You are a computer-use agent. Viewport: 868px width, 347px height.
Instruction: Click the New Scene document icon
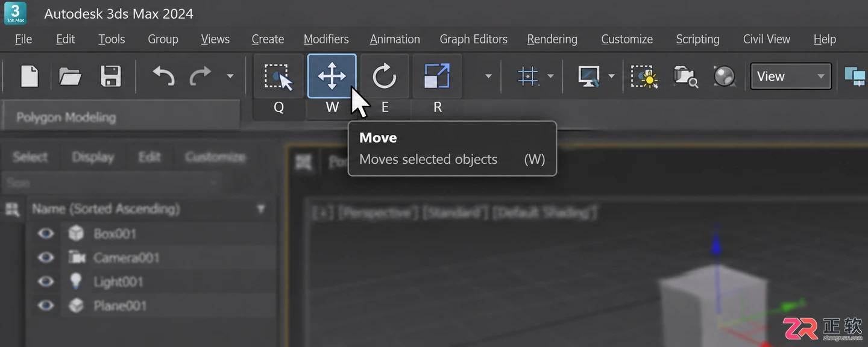click(30, 77)
